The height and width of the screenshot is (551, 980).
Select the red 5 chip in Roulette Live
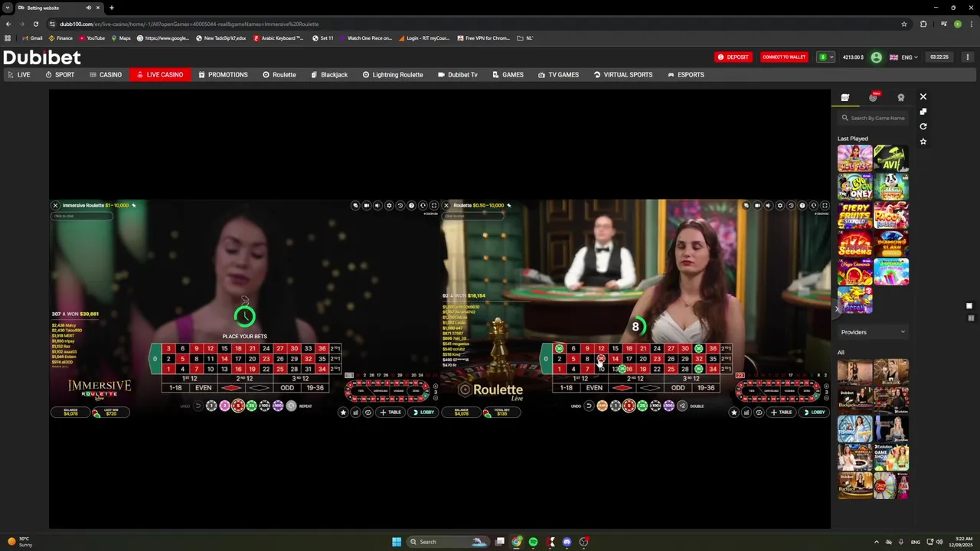tap(629, 406)
